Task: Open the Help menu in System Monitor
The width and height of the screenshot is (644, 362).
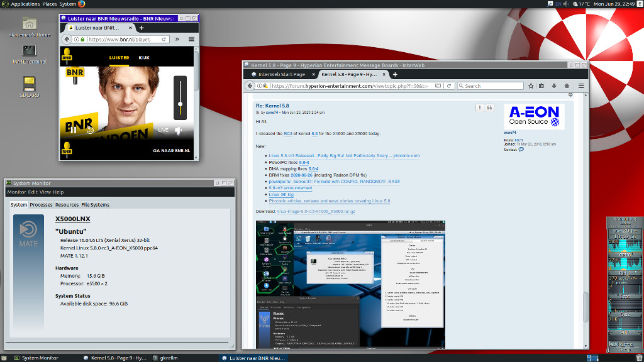Action: 58,192
